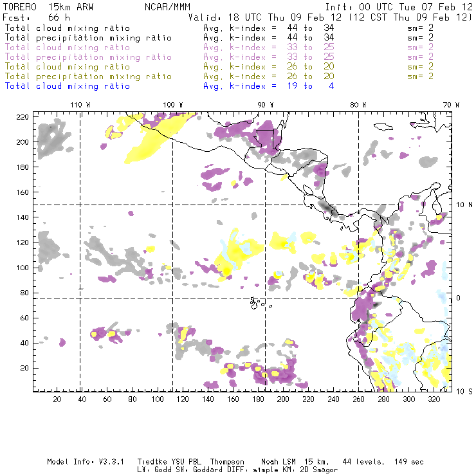Click "sm= 2" on the olive cloud row
This screenshot has width=476, height=476.
(420, 66)
